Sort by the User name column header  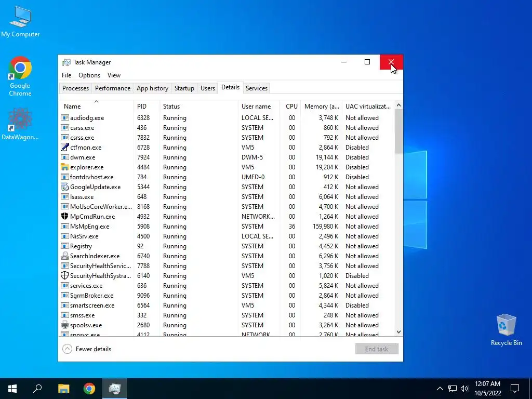[x=259, y=106]
